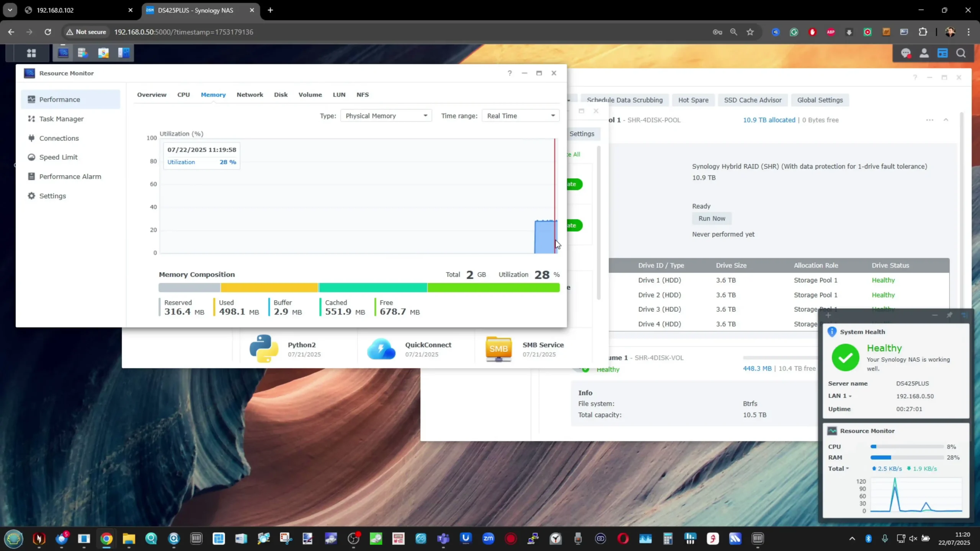Click the Memory Composition color bar

tap(359, 288)
